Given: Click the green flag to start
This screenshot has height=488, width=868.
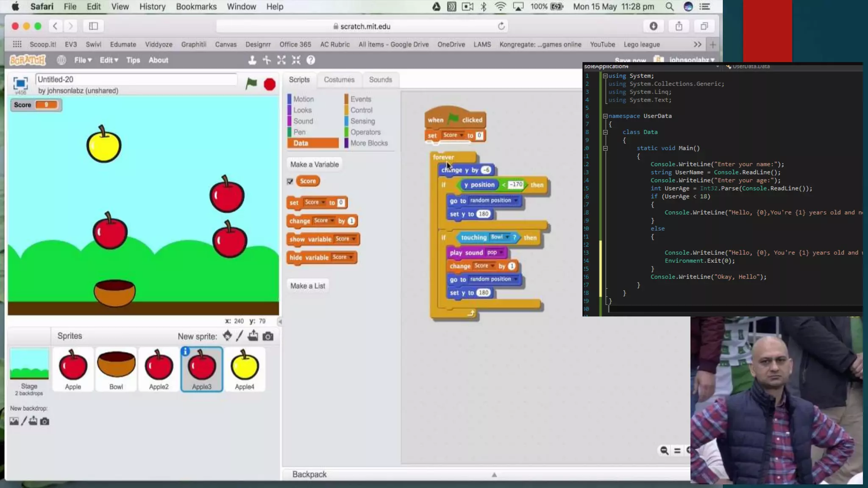Looking at the screenshot, I should (x=251, y=83).
